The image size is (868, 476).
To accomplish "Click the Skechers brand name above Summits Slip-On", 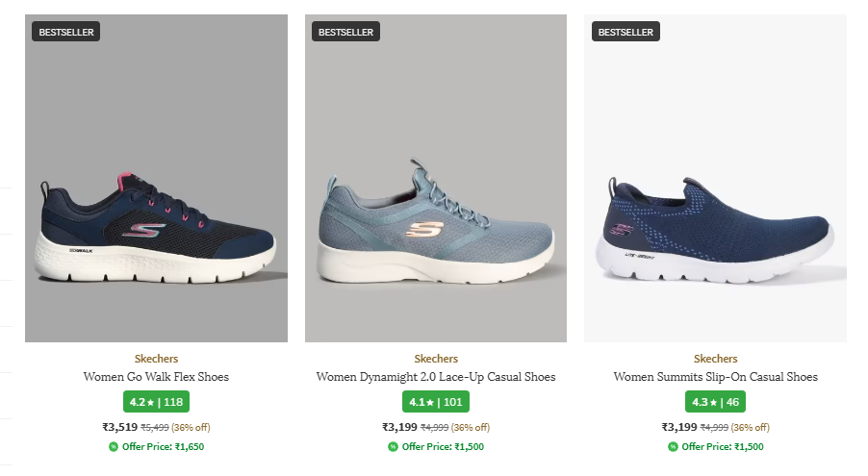I will (715, 359).
